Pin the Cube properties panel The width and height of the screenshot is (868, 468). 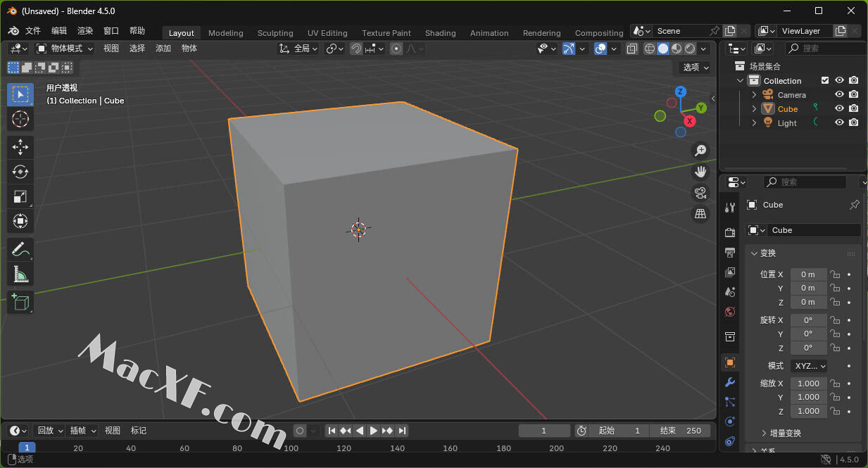click(x=855, y=205)
